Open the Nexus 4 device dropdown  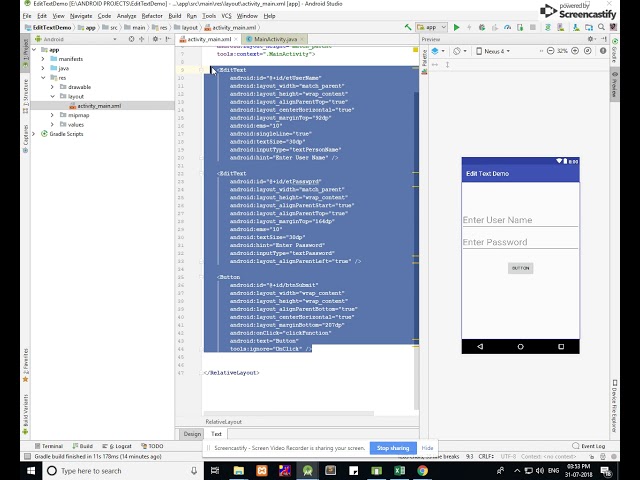pyautogui.click(x=493, y=51)
